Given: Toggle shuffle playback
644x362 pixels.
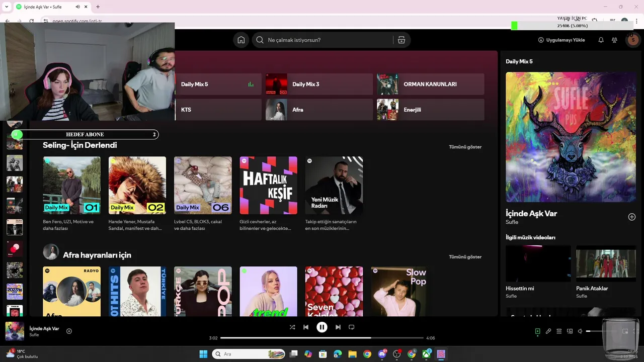Looking at the screenshot, I should (x=292, y=327).
